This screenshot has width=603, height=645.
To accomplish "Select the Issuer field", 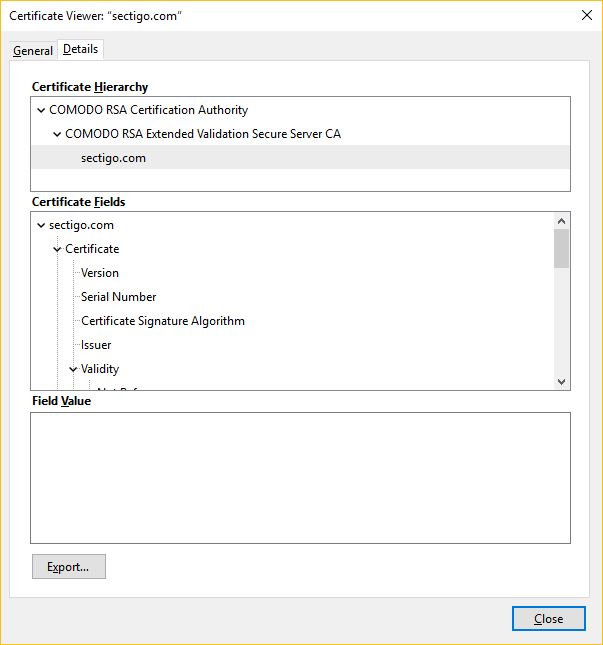I will (x=96, y=345).
